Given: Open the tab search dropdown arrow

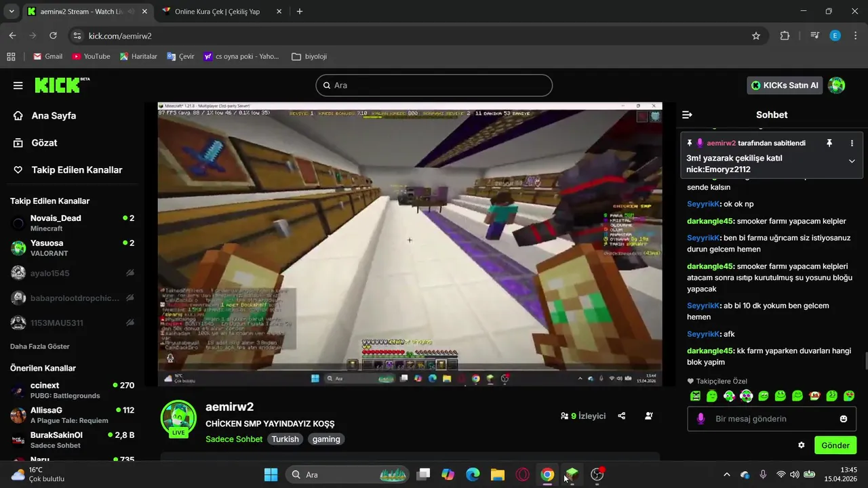Looking at the screenshot, I should (x=11, y=12).
